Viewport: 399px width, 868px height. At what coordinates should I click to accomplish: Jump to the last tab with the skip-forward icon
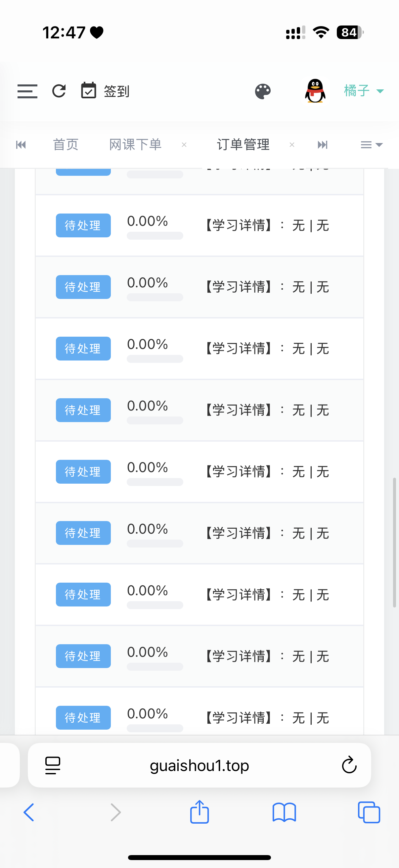pyautogui.click(x=322, y=145)
